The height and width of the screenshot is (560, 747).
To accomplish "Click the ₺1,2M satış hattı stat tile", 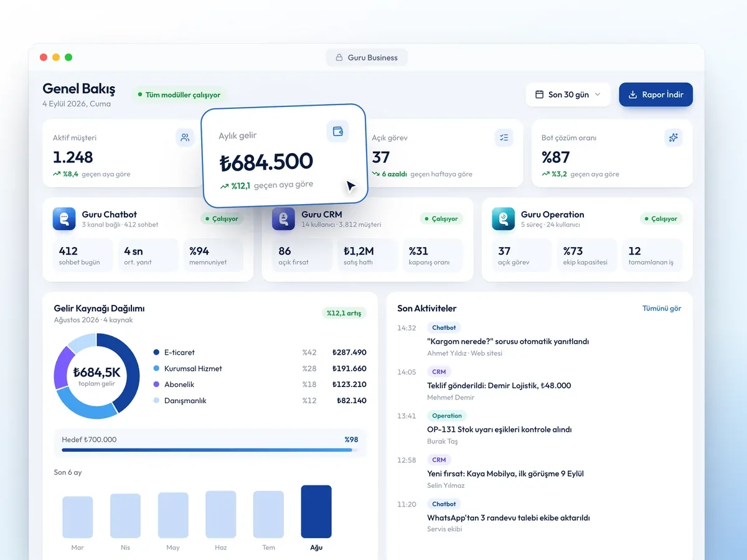I will click(367, 255).
